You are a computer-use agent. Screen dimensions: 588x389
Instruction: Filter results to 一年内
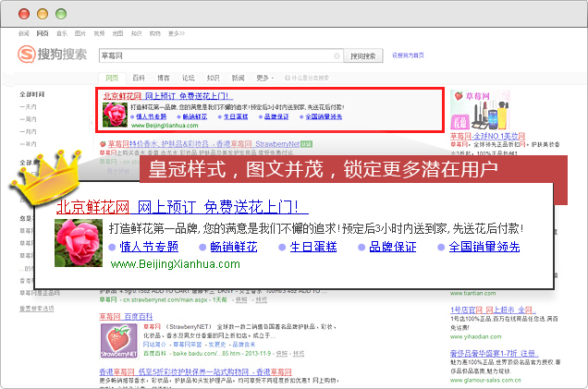pyautogui.click(x=28, y=144)
